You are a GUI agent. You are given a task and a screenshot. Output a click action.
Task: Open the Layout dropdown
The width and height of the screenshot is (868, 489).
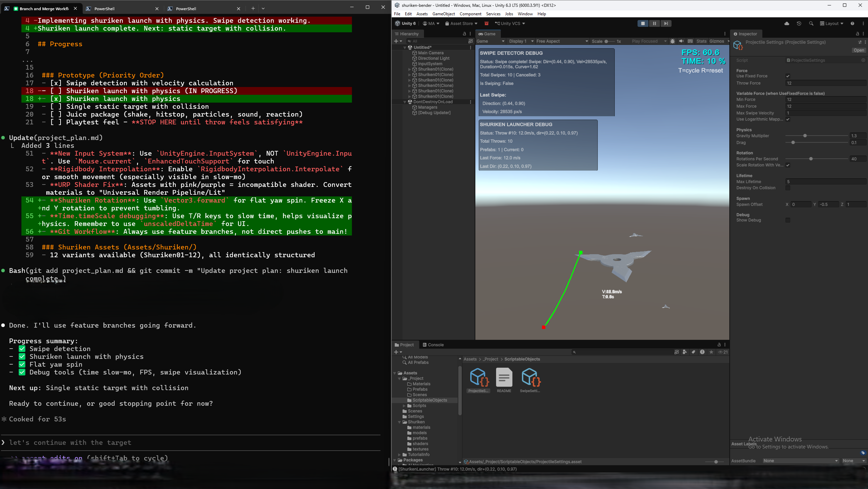(x=831, y=23)
